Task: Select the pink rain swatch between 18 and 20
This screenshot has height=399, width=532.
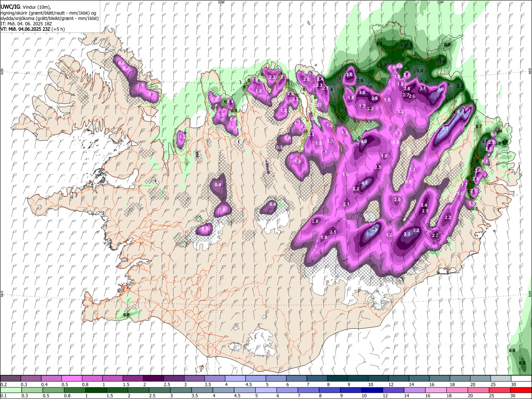Action: click(456, 390)
